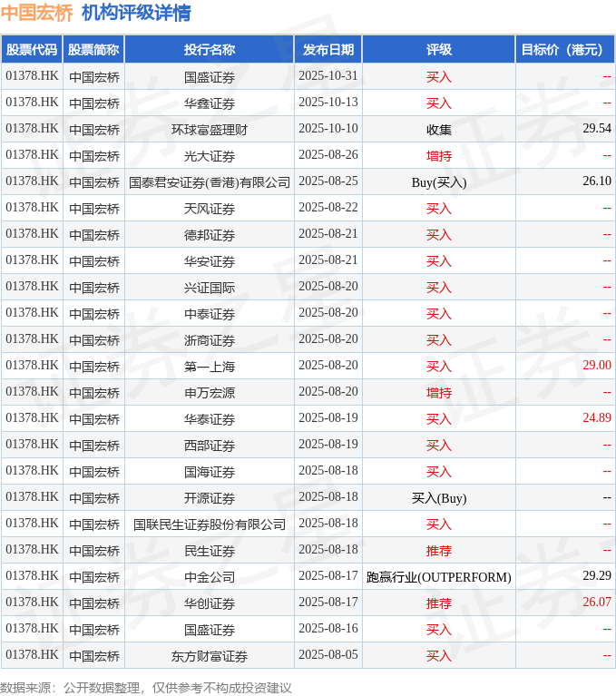Viewport: 616px width, 696px height.
Task: Click the 浙商证券 cell
Action: point(210,340)
